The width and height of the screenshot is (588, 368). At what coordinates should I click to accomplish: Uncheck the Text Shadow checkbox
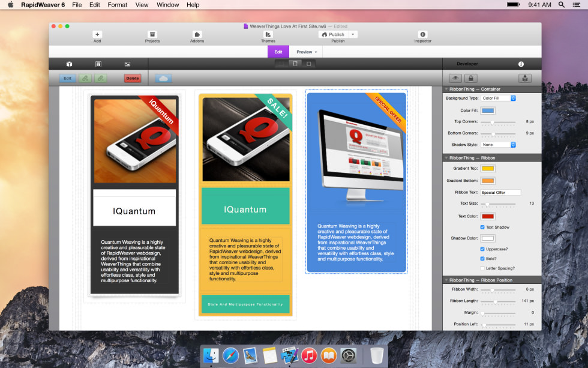click(x=482, y=228)
